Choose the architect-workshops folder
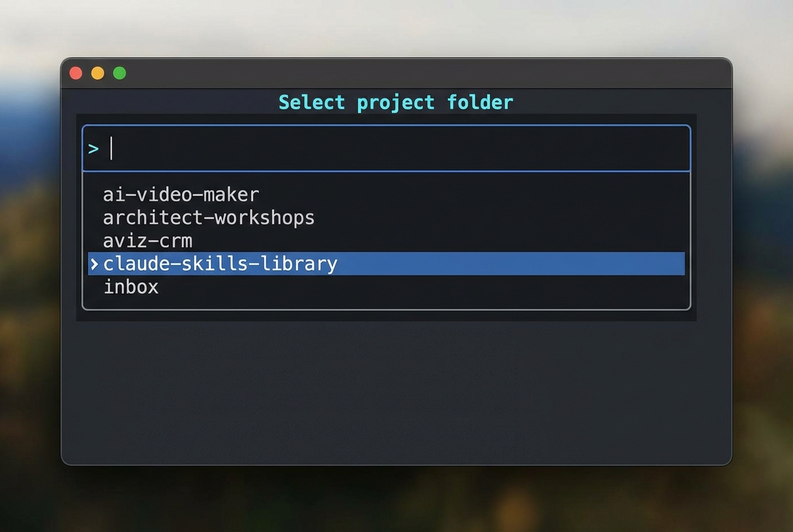This screenshot has width=793, height=532. tap(208, 218)
